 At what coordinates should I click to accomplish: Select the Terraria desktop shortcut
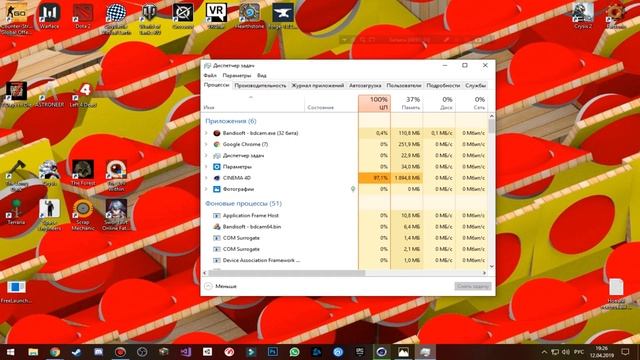[x=16, y=212]
